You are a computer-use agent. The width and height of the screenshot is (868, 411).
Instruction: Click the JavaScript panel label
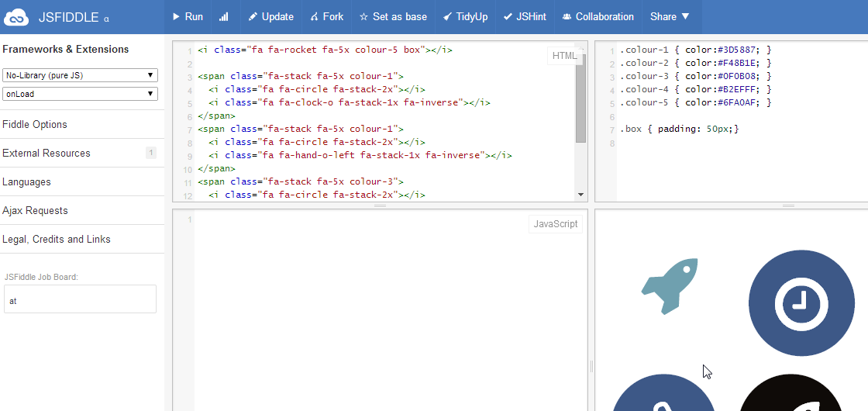[555, 224]
